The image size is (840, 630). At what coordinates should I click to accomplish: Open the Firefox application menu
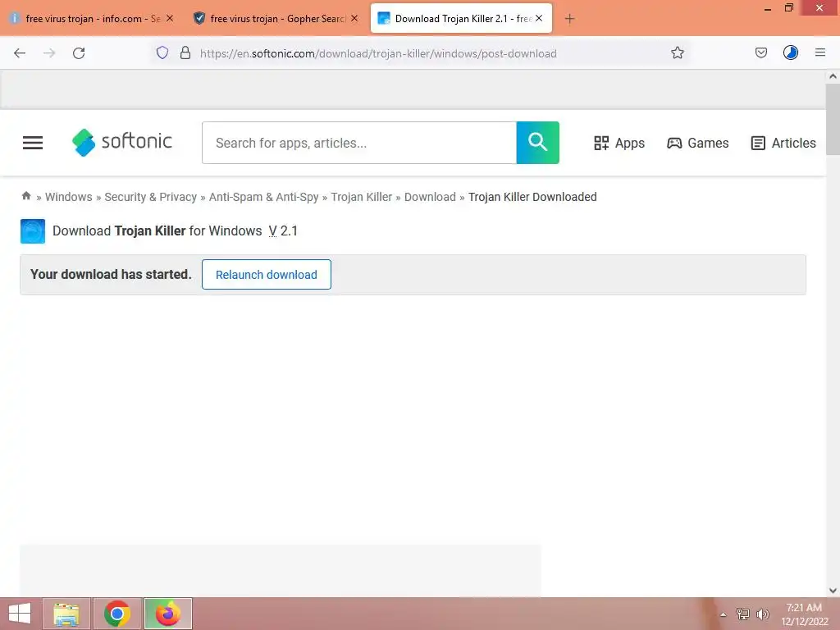point(819,52)
